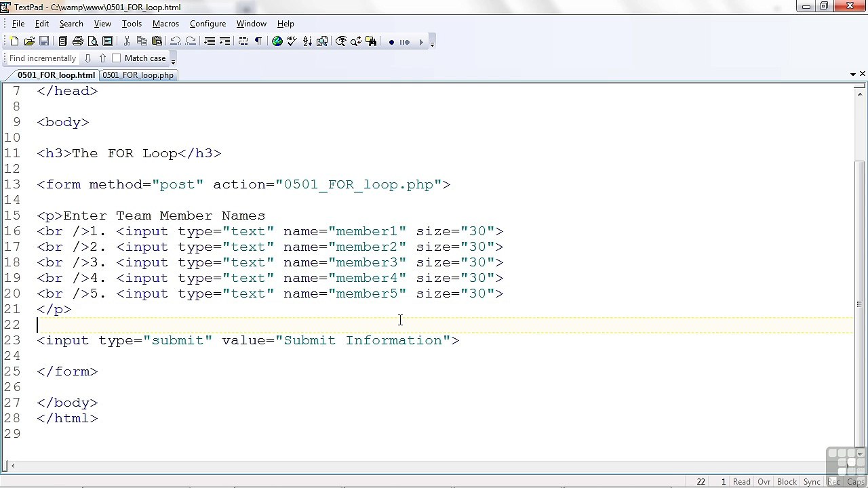This screenshot has width=868, height=488.
Task: Paste from clipboard with the Paste icon
Action: click(x=157, y=41)
